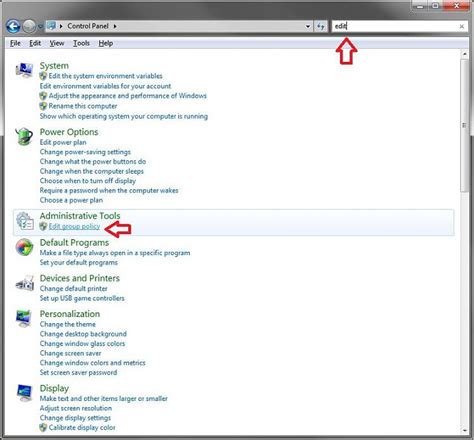The image size is (474, 440).
Task: Click the System computer icon
Action: pos(24,70)
